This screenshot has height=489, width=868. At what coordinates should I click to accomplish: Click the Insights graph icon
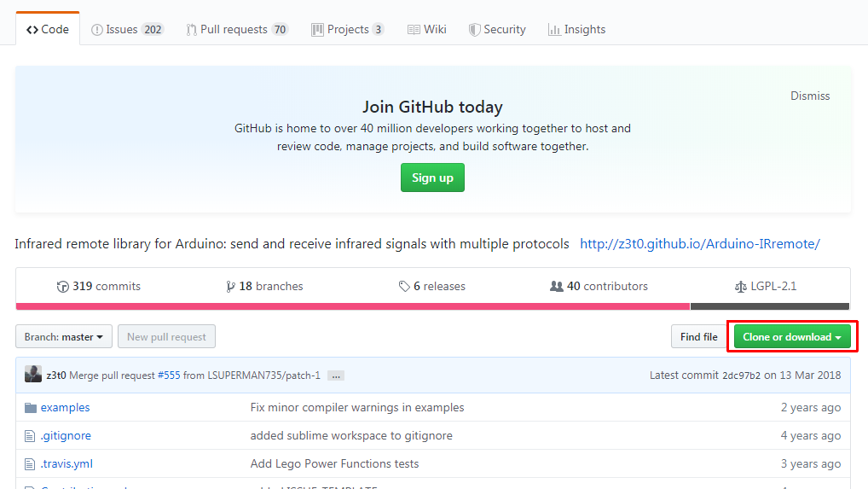pos(554,30)
